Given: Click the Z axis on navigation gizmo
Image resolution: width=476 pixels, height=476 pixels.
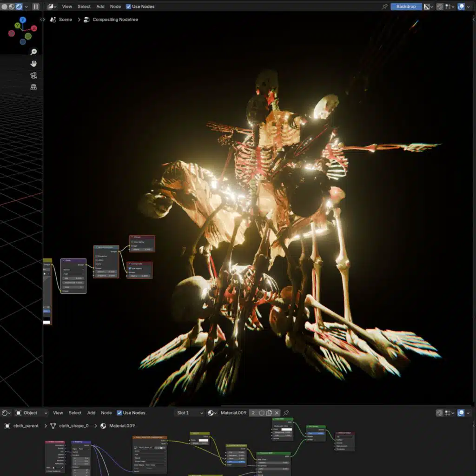Looking at the screenshot, I should pos(23,20).
